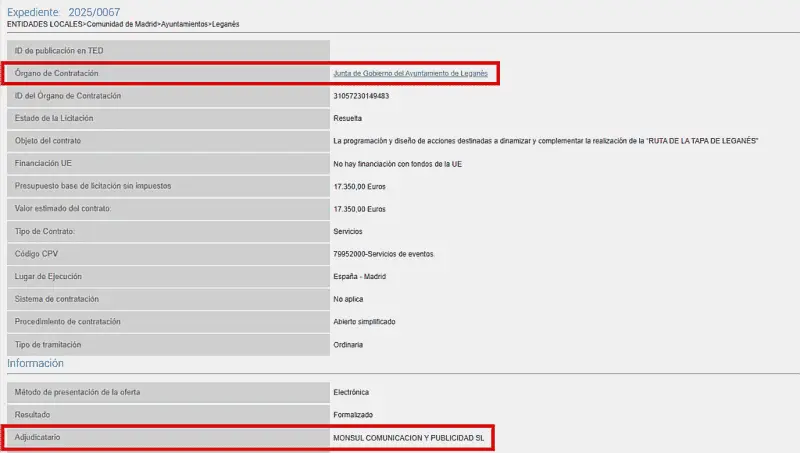Click the Información section heading

click(35, 363)
